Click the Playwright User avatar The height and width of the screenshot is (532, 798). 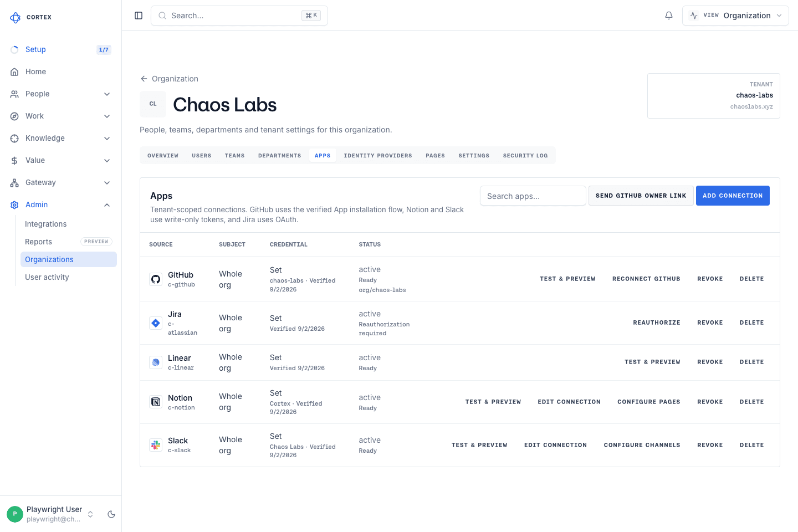click(x=15, y=514)
